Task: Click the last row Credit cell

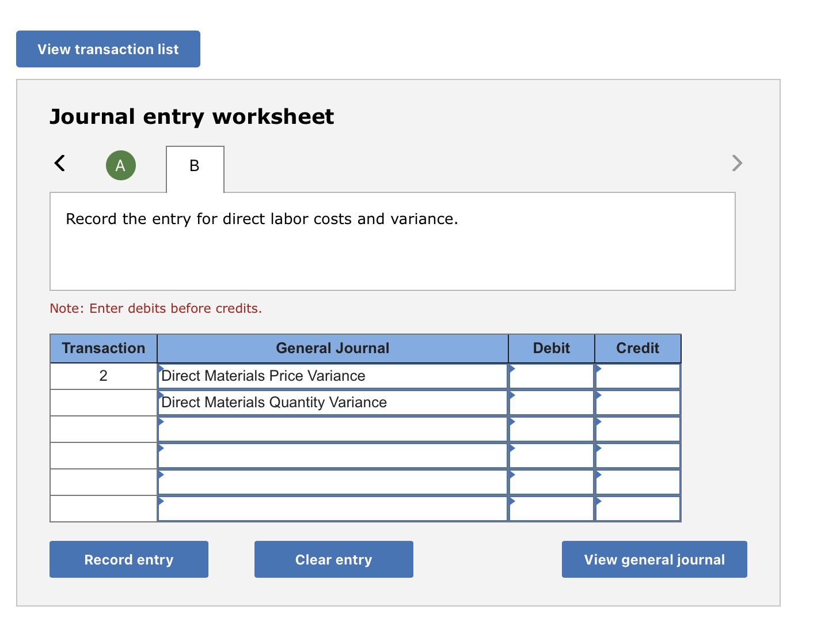Action: click(x=638, y=509)
